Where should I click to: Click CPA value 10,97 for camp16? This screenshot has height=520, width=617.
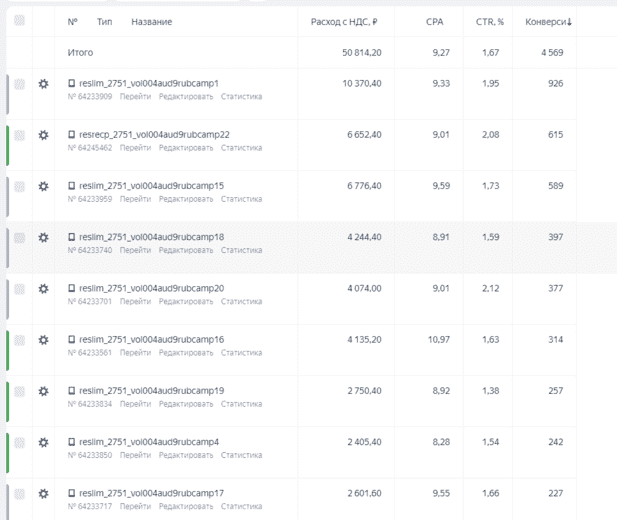[439, 339]
